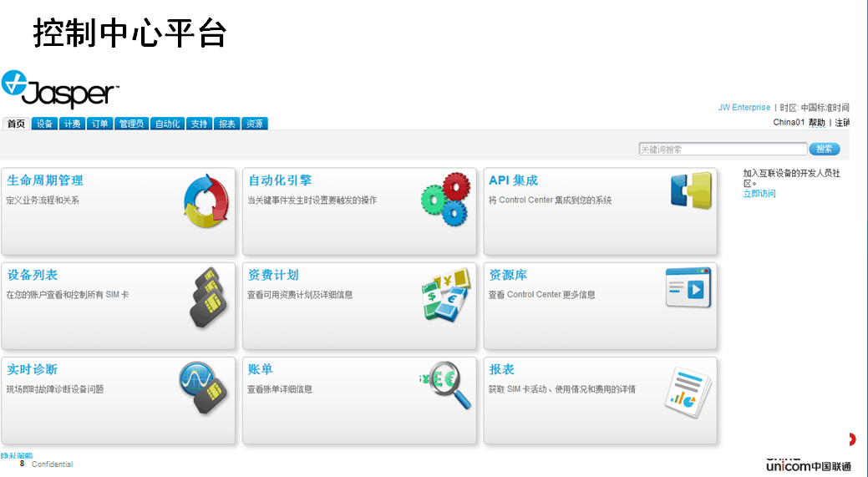Click the 帮助 help link

coord(816,123)
